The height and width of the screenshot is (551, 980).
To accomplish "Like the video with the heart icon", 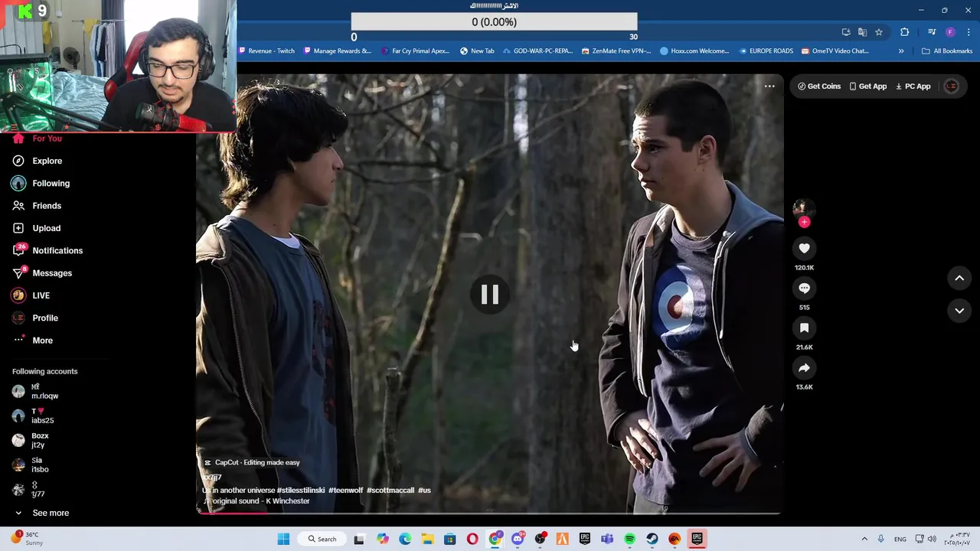I will tap(804, 248).
